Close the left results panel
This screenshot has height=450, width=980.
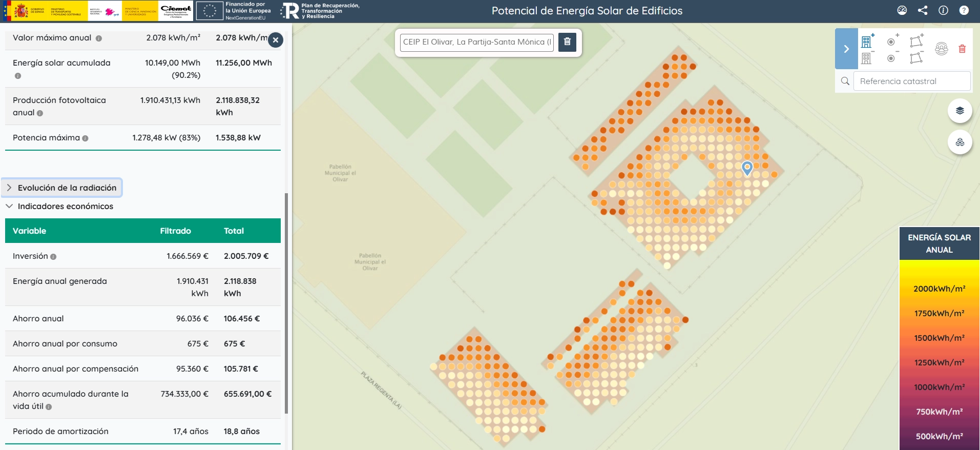[x=276, y=40]
